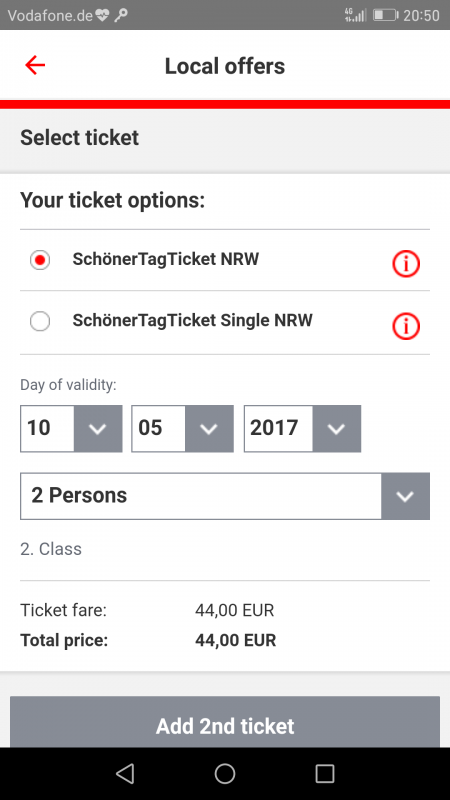This screenshot has width=450, height=800.
Task: Tap the key icon in status bar
Action: pos(120,15)
